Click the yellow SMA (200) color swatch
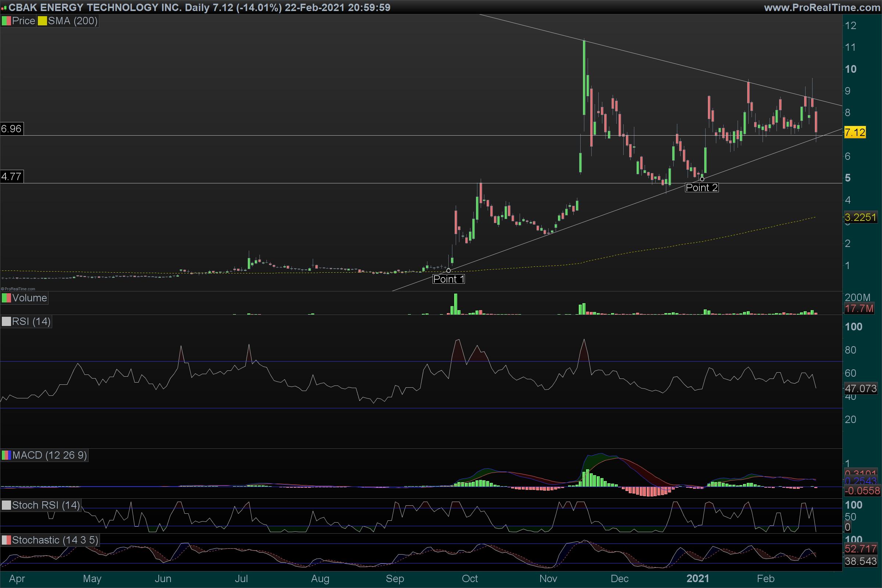 tap(42, 21)
